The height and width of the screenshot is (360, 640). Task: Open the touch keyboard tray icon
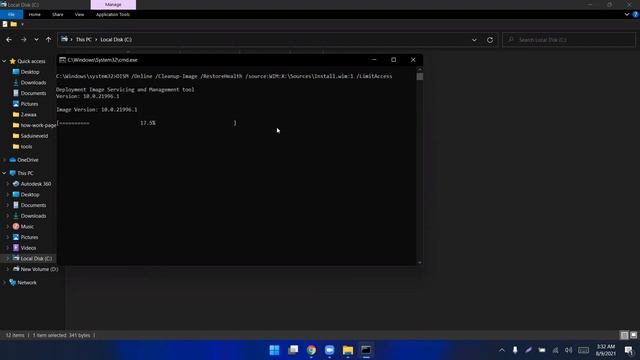(584, 350)
